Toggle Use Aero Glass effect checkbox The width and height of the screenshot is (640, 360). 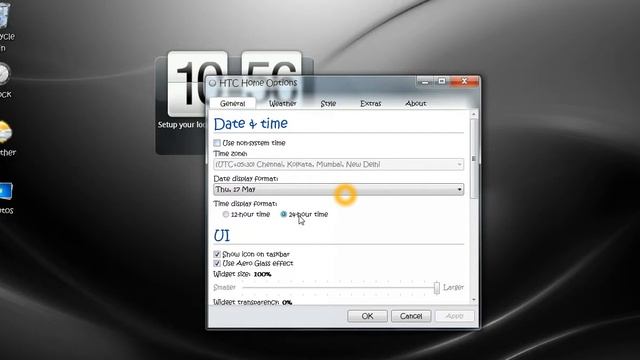217,263
